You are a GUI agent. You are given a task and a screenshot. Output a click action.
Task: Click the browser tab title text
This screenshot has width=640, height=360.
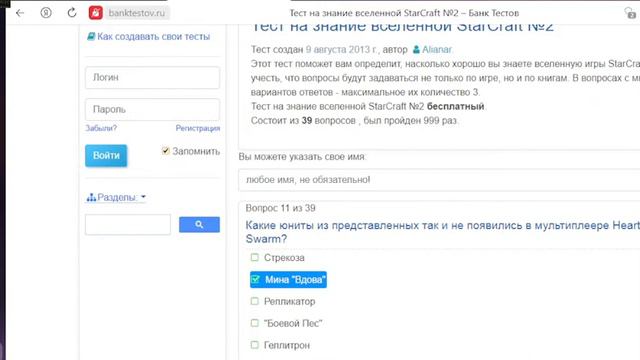[404, 13]
